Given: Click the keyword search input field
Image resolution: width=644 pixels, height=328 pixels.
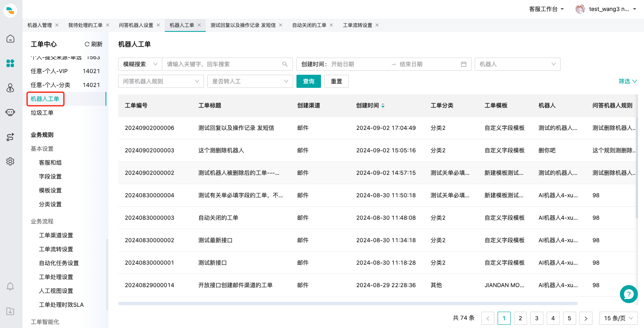Looking at the screenshot, I should coord(223,64).
